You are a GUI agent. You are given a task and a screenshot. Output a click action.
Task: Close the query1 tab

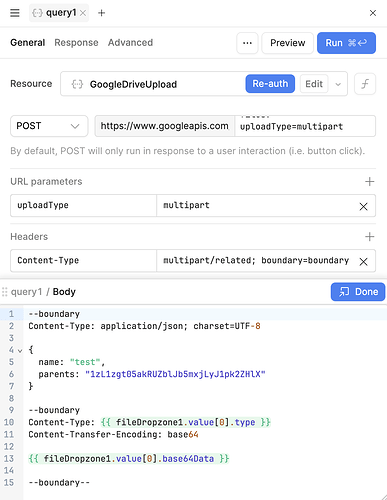pos(83,13)
